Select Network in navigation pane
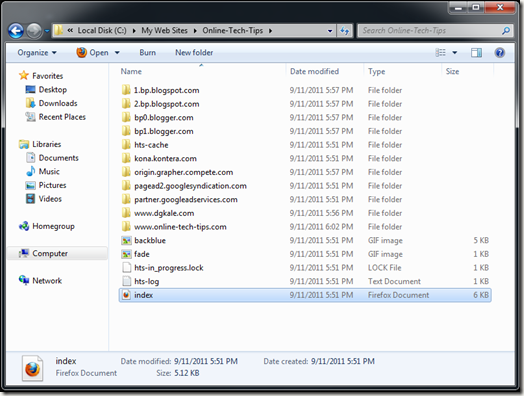 (x=40, y=281)
